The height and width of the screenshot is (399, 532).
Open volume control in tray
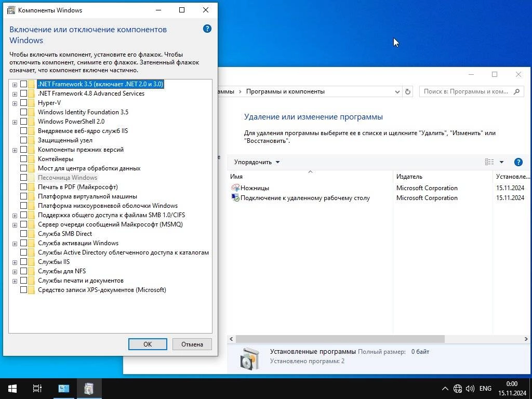(470, 389)
